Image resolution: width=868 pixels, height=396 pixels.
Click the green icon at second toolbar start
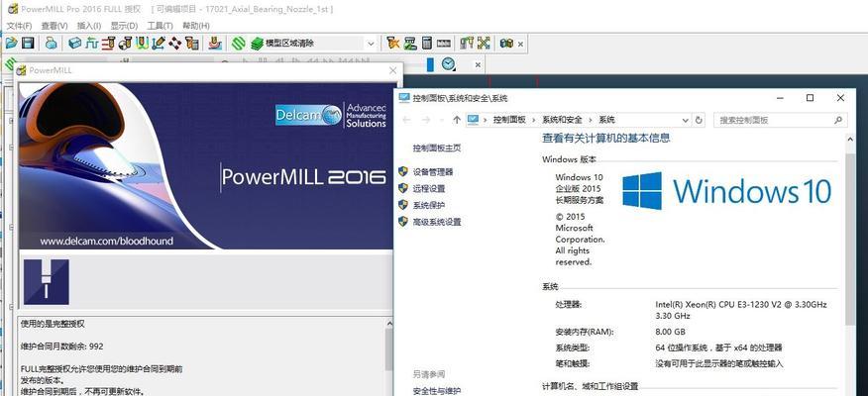pyautogui.click(x=9, y=63)
